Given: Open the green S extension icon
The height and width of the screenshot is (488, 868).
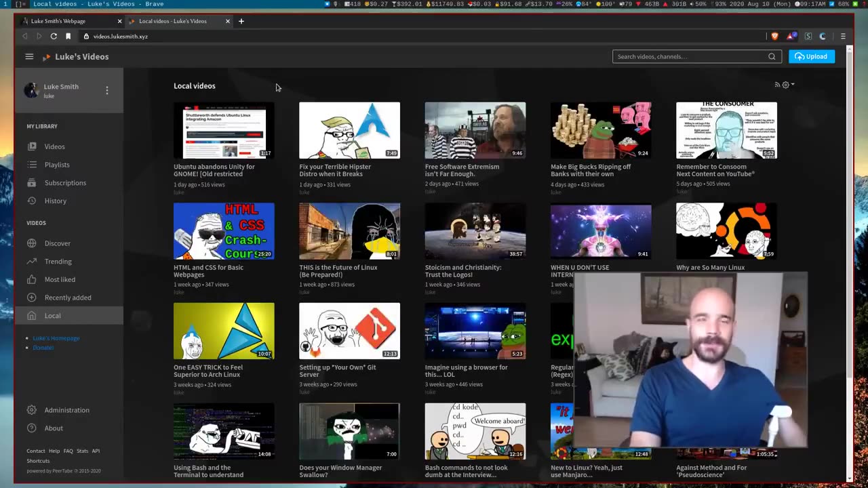Looking at the screenshot, I should [808, 36].
